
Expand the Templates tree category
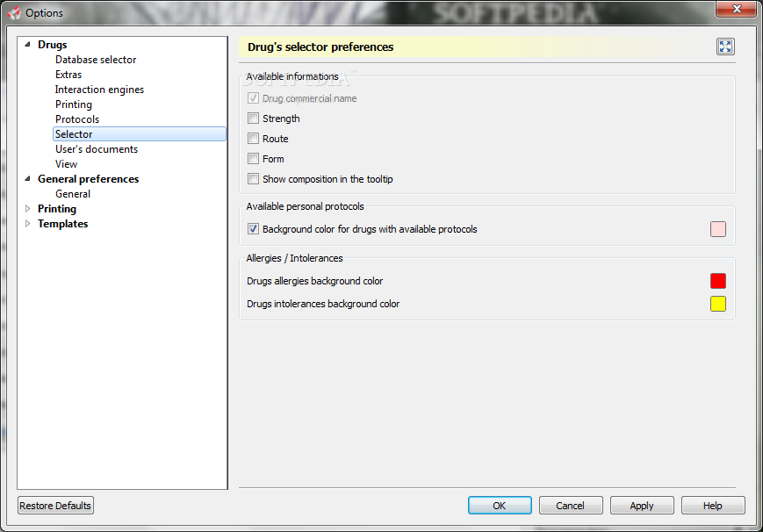pyautogui.click(x=28, y=224)
